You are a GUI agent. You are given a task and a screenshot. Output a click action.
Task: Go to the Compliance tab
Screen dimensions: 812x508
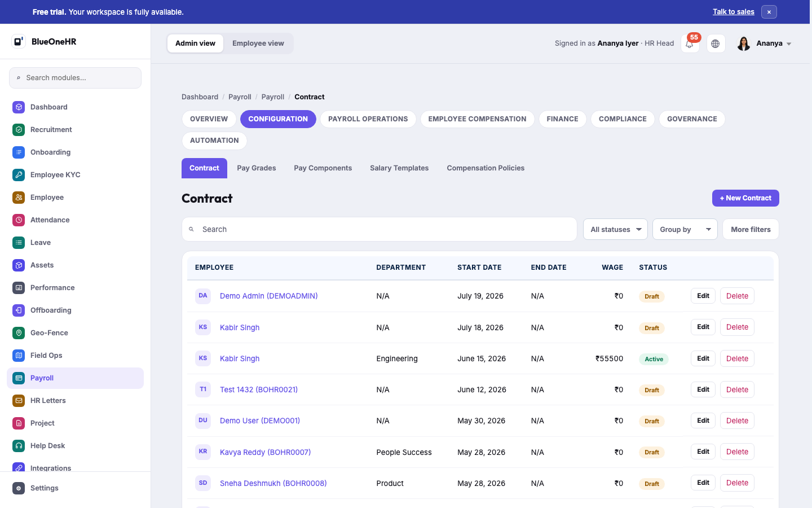[x=623, y=119]
